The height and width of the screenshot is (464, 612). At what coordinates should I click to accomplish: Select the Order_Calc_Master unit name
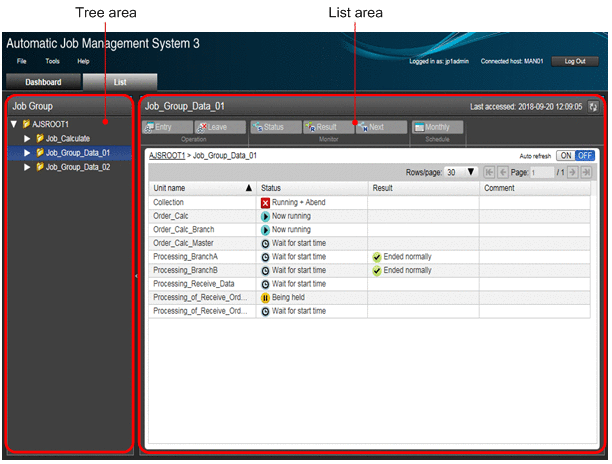pos(183,244)
